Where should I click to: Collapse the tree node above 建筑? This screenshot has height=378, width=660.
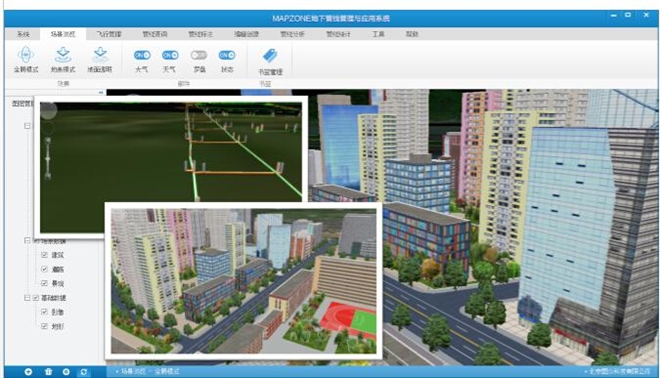tap(27, 241)
